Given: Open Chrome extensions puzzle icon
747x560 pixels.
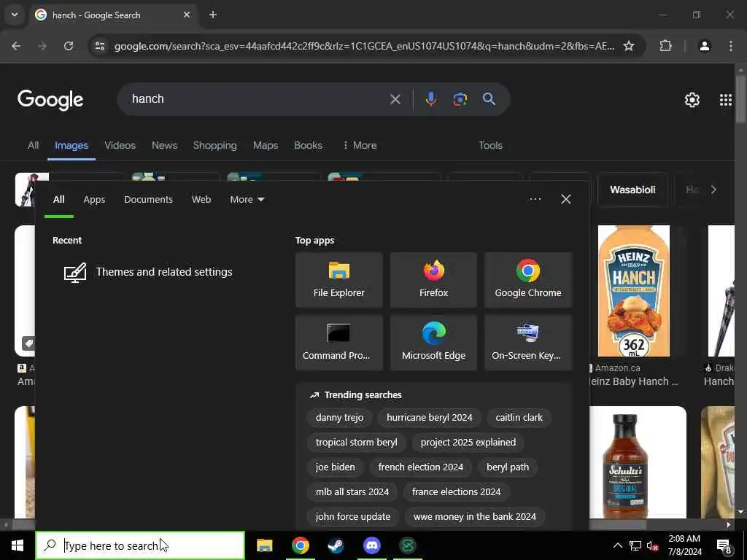Looking at the screenshot, I should click(665, 46).
